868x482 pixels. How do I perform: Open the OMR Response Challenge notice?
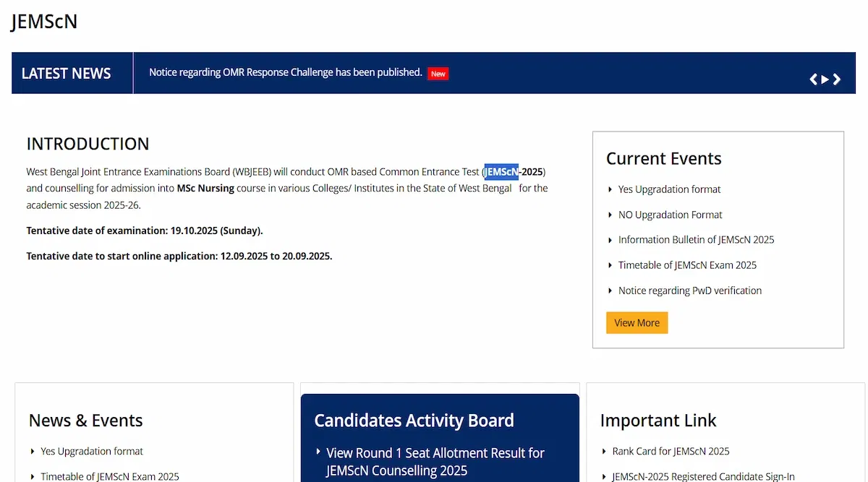pyautogui.click(x=285, y=72)
